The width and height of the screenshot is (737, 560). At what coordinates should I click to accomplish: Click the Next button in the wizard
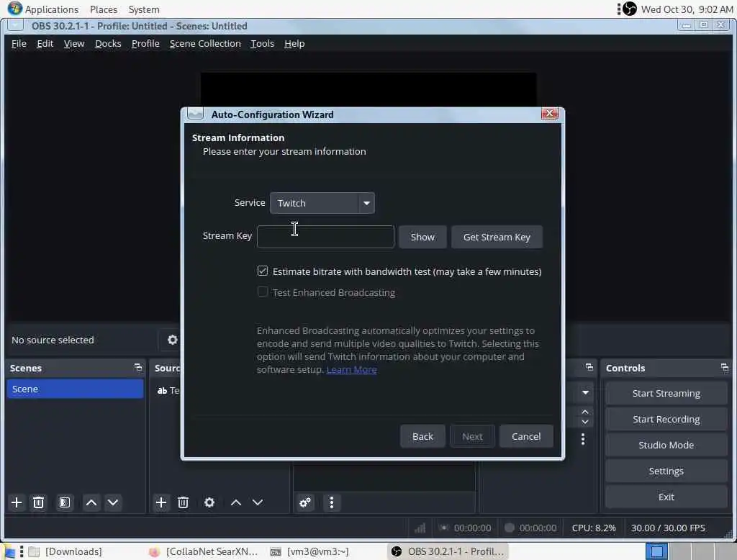[472, 436]
